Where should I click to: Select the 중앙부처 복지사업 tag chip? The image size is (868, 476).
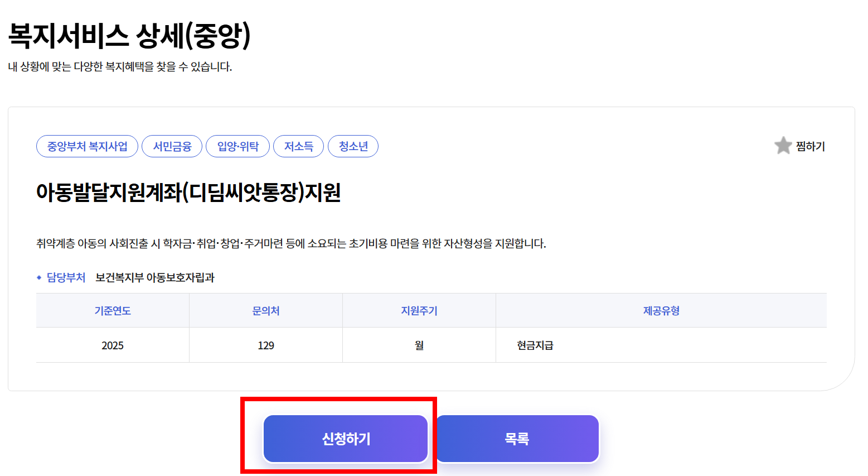[86, 146]
